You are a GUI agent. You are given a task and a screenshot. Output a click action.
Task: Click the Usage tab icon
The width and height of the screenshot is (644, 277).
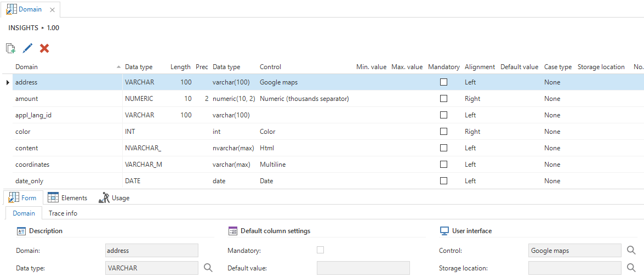point(104,197)
